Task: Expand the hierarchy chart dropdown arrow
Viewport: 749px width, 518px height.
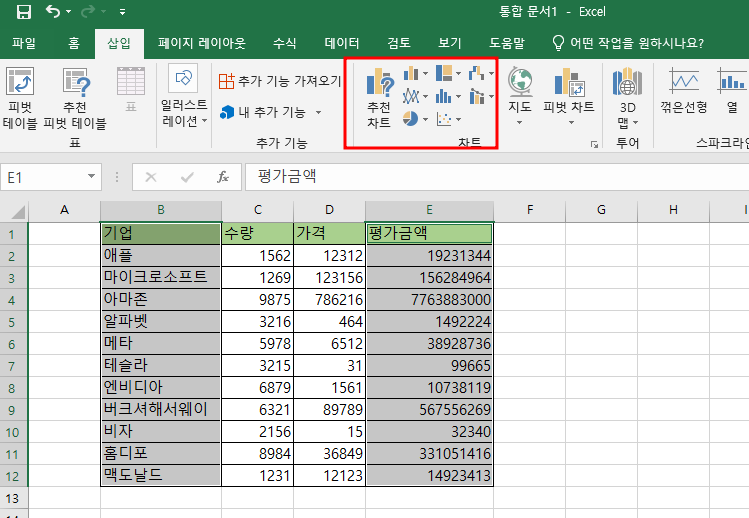Action: 459,74
